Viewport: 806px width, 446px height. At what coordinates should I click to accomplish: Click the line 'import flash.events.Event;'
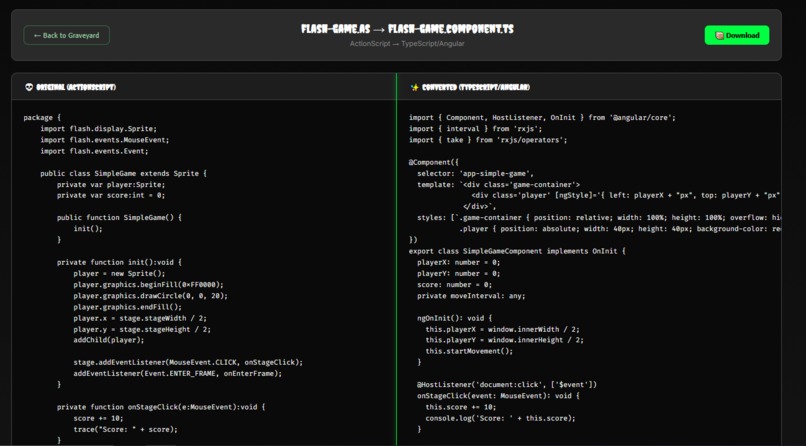[x=95, y=151]
